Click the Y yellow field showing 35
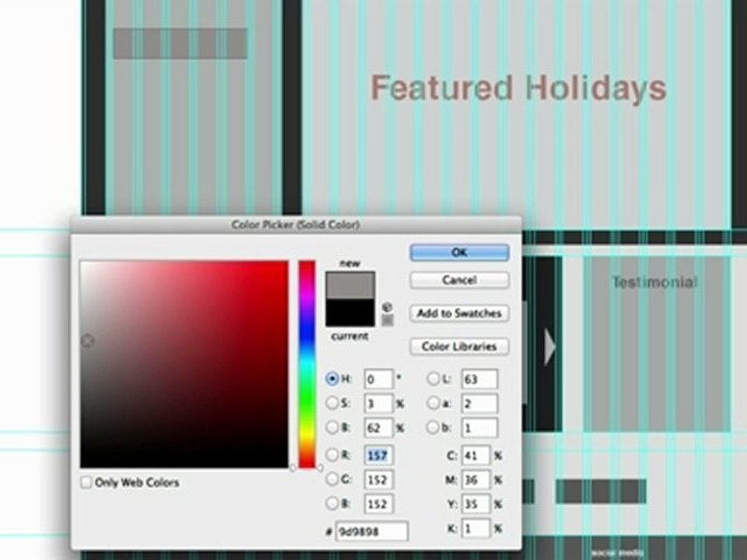This screenshot has height=560, width=747. coord(475,504)
